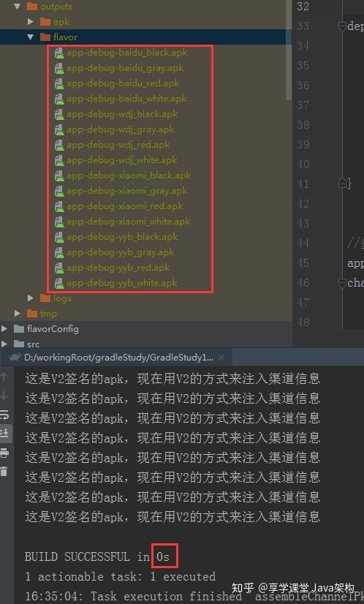Expand the flavorConfig folder arrow
364x604 pixels.
click(4, 328)
